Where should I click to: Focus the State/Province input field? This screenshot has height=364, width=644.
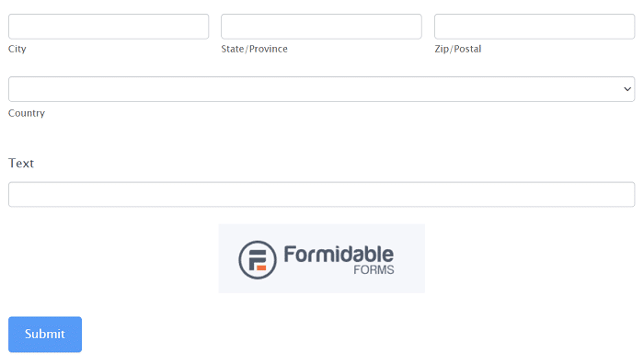click(x=321, y=27)
